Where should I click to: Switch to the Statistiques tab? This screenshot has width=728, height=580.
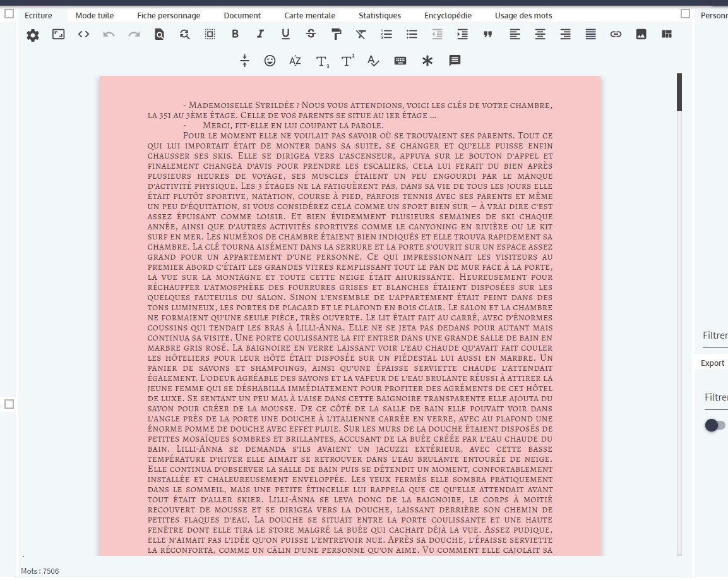379,15
